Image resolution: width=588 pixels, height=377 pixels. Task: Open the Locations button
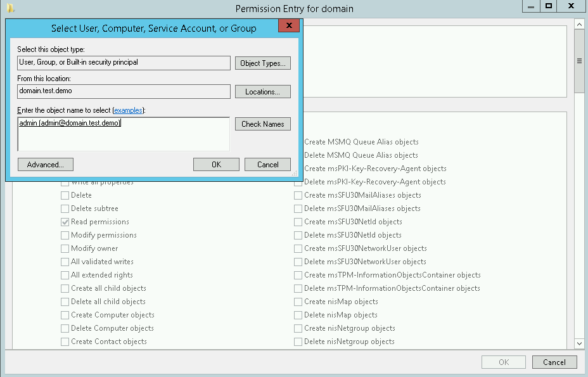pyautogui.click(x=263, y=91)
